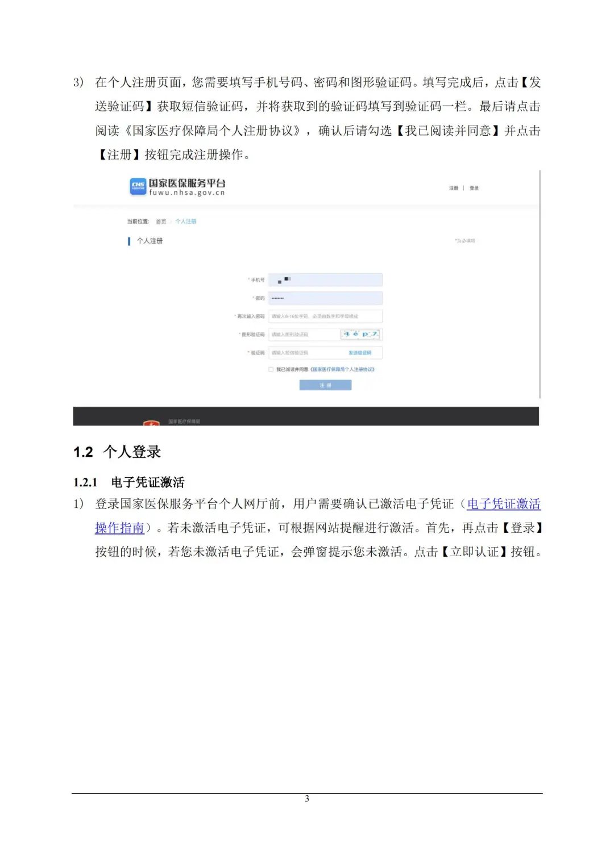Click the CHS platform logo icon

click(x=138, y=186)
